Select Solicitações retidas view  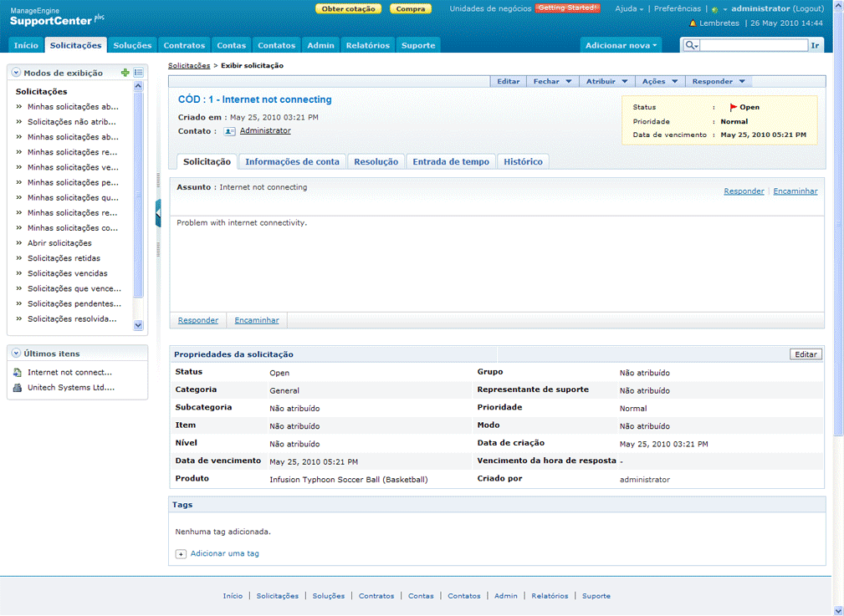click(64, 258)
